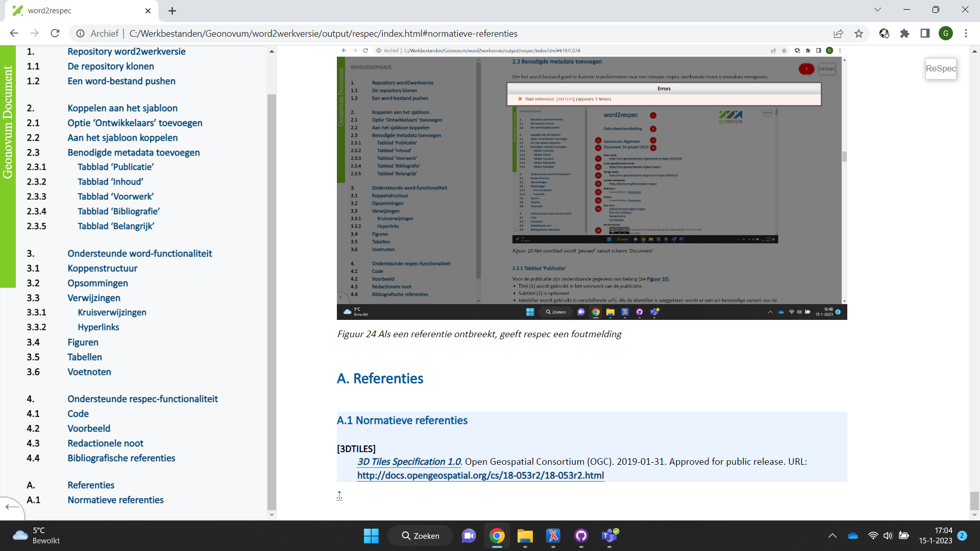Go to Kruisverwijzingen section

coord(112,312)
